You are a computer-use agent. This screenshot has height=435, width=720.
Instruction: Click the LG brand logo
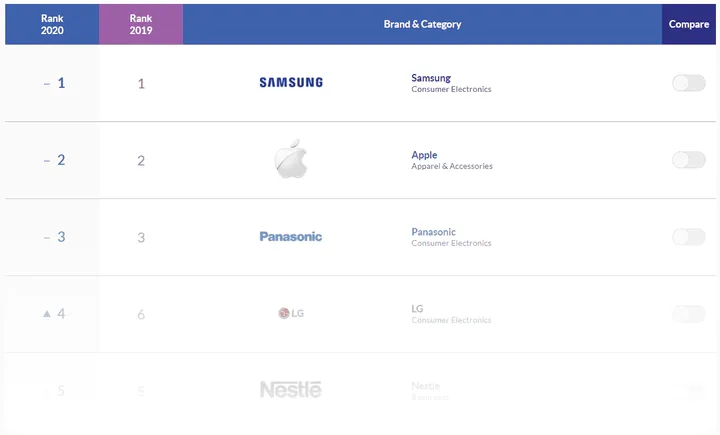coord(291,314)
